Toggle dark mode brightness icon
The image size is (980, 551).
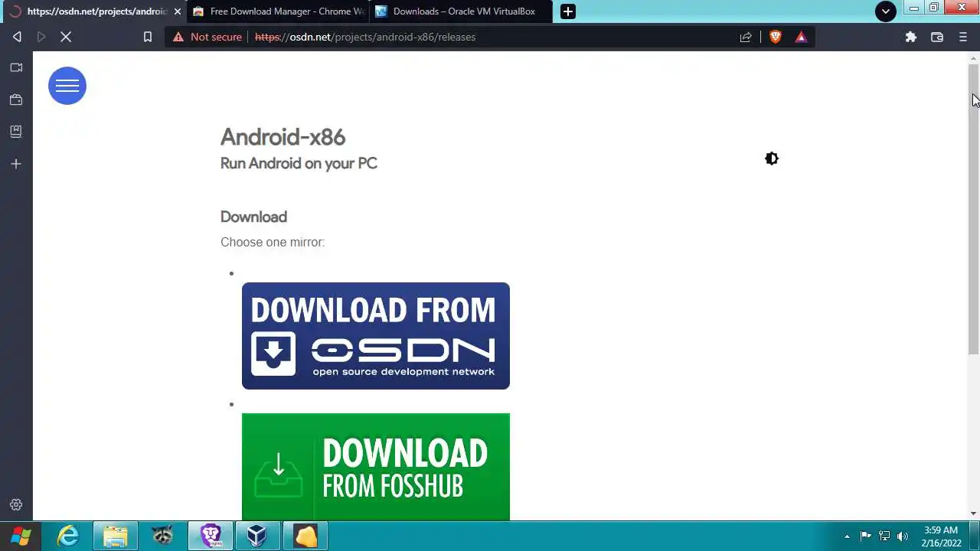coord(772,158)
